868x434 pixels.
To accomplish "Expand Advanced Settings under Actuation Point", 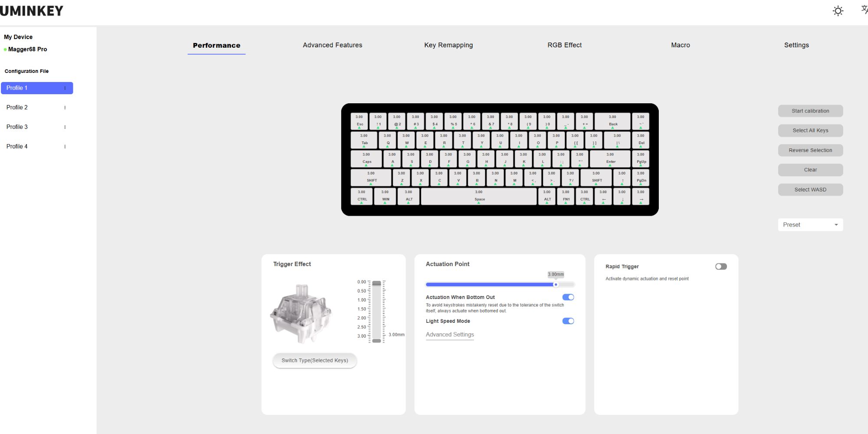I will coord(450,335).
